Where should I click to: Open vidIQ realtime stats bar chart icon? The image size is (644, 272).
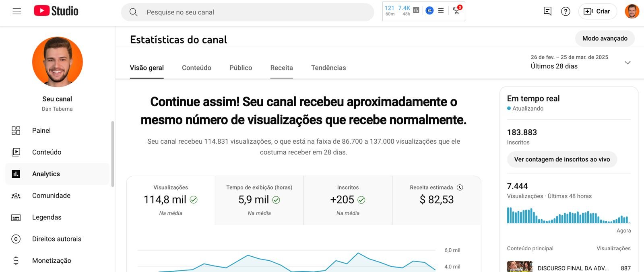pyautogui.click(x=416, y=10)
